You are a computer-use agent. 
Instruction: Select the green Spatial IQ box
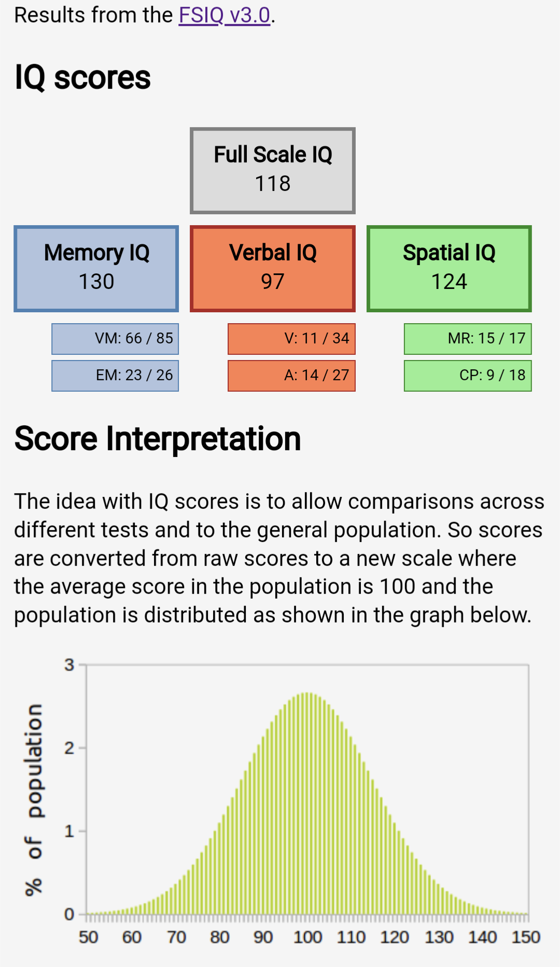pos(449,269)
